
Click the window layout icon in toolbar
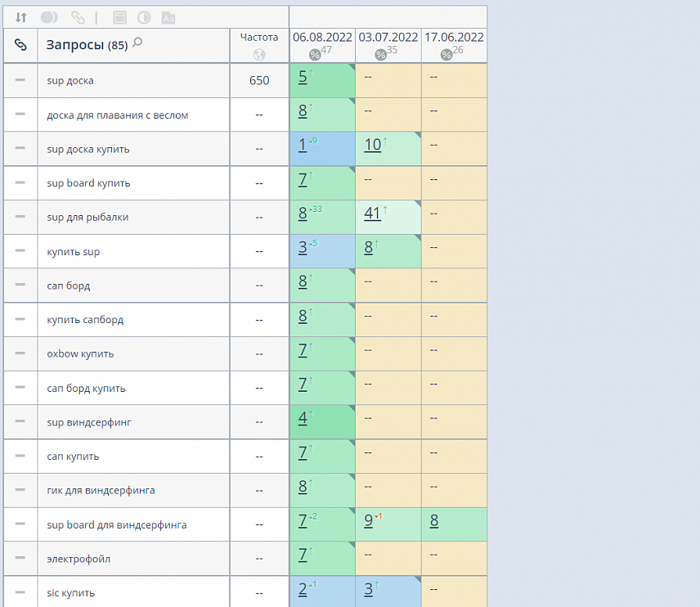119,17
